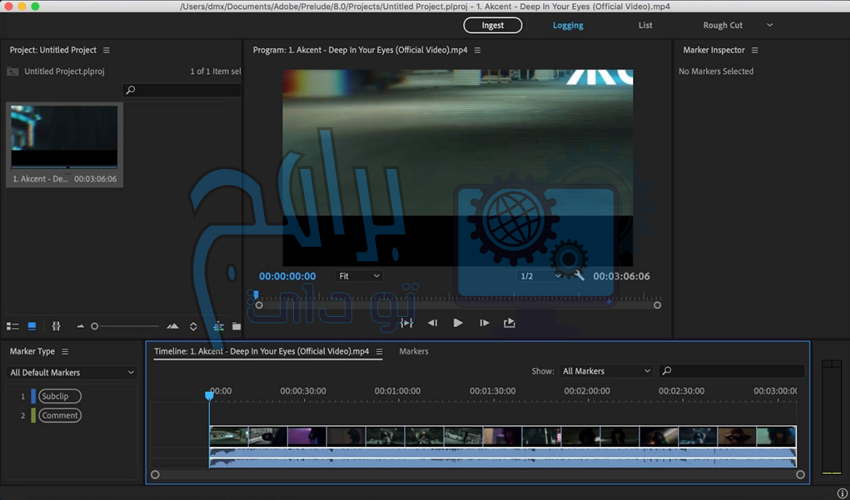The width and height of the screenshot is (850, 500).
Task: Click the in/out trim icon left of playback
Action: coord(406,323)
